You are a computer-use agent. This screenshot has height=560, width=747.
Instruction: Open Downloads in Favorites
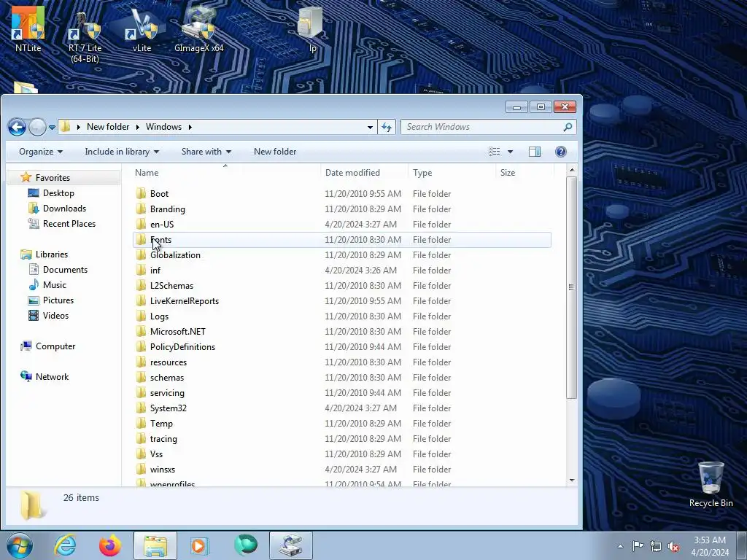64,208
